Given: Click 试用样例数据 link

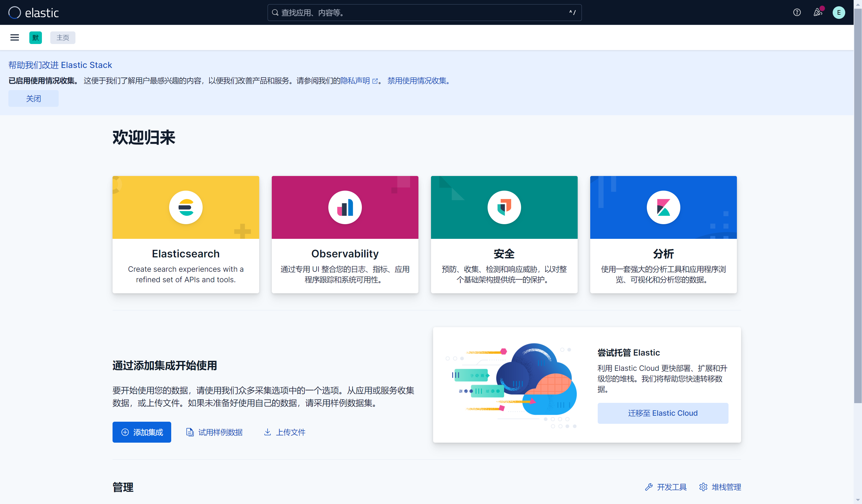Looking at the screenshot, I should 220,432.
